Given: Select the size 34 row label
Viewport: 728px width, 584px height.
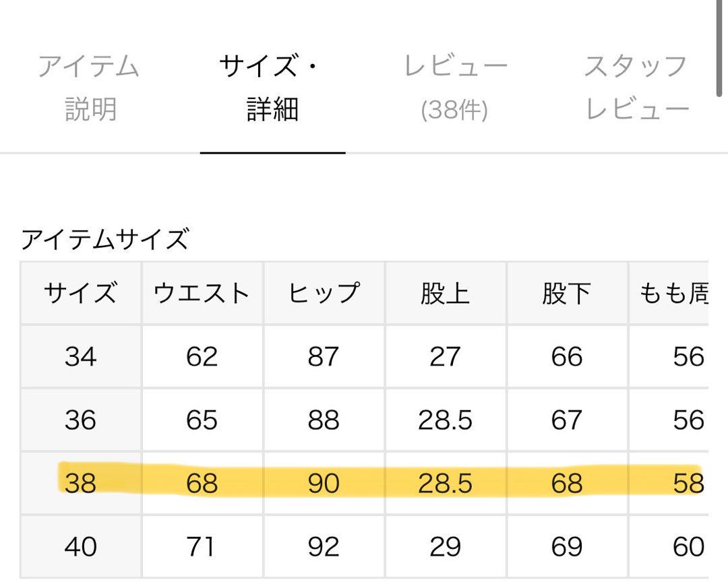Looking at the screenshot, I should tap(81, 356).
